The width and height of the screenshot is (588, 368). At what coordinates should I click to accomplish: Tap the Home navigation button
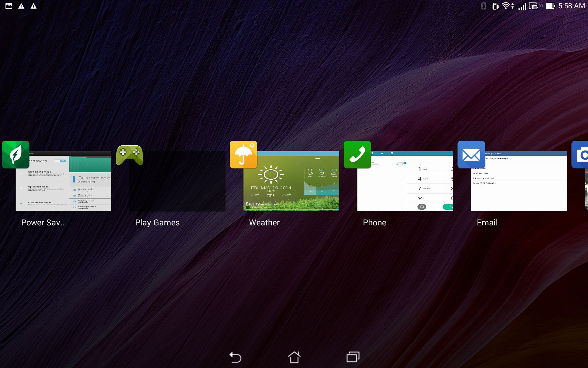click(294, 357)
